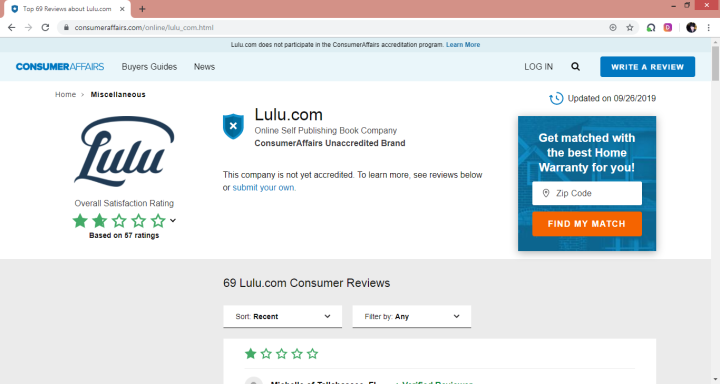
Task: Click the unaccredited shield badge icon
Action: 233,126
